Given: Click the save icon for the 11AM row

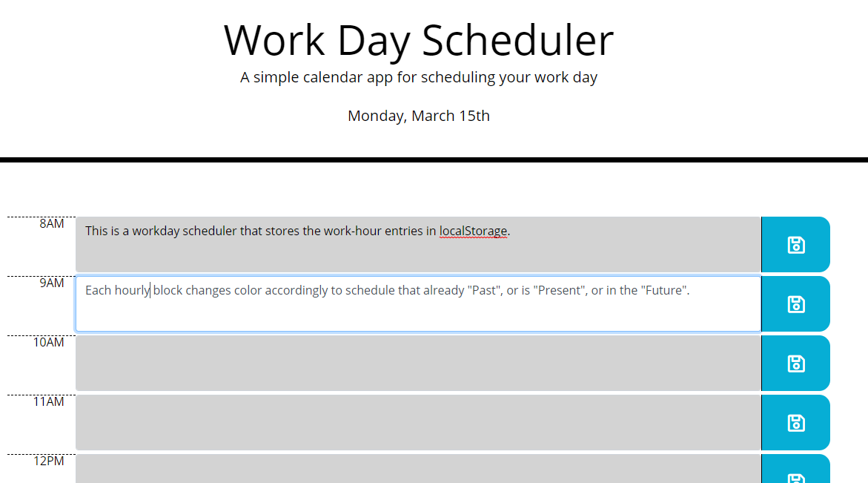Looking at the screenshot, I should point(795,422).
